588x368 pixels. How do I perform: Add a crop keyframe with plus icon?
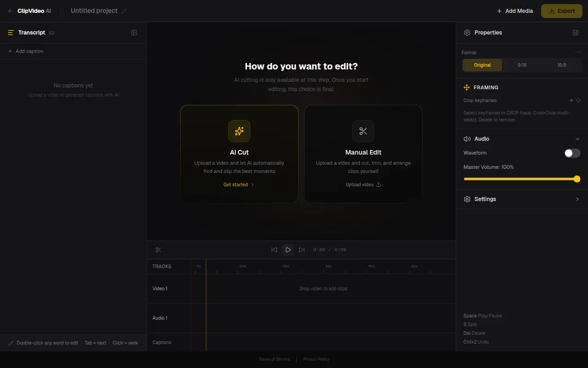coord(571,100)
